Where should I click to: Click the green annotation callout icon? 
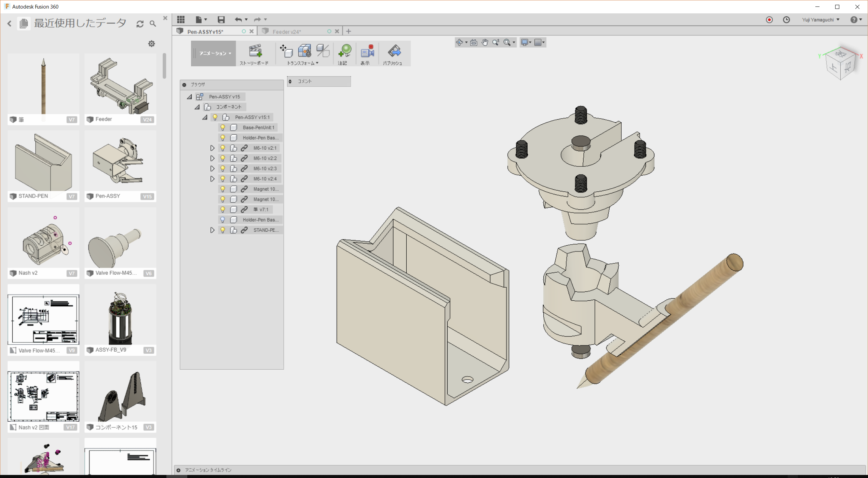(344, 51)
